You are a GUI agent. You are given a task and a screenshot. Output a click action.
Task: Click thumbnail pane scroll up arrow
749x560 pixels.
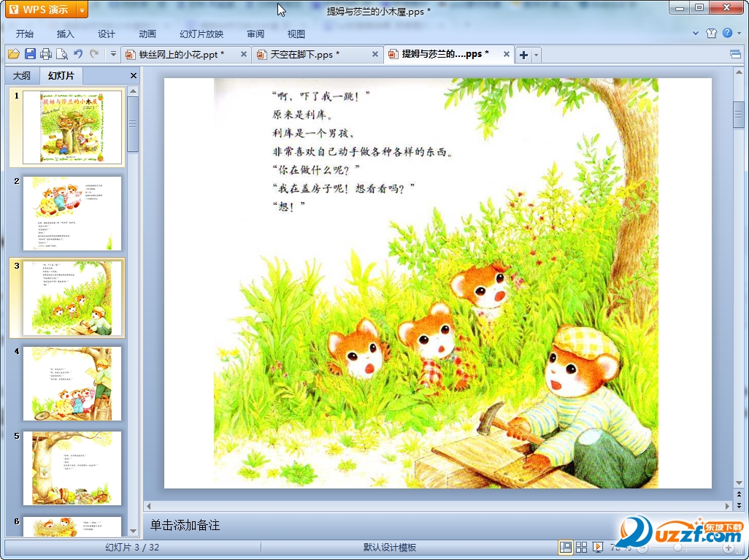134,91
